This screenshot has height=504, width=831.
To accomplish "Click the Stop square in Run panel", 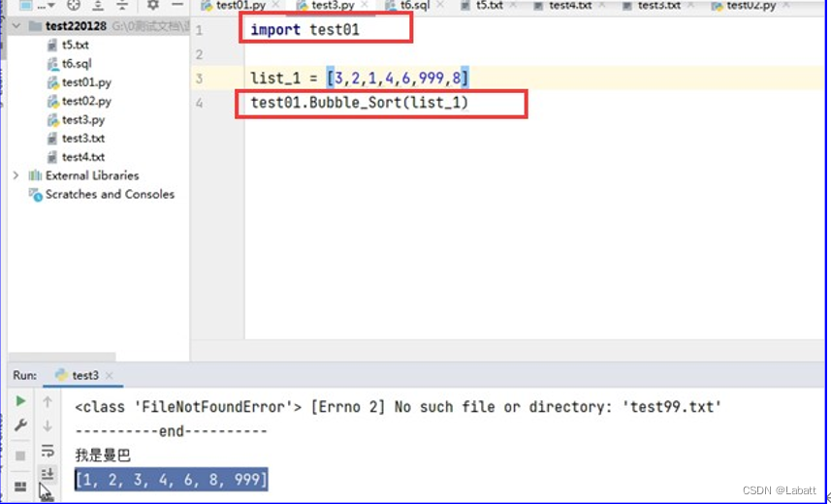I will 20,456.
